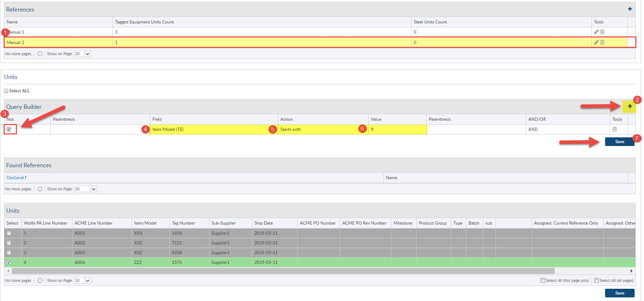Click tag number 7121 cell
Viewport: 644px width, 301px height.
pos(189,243)
